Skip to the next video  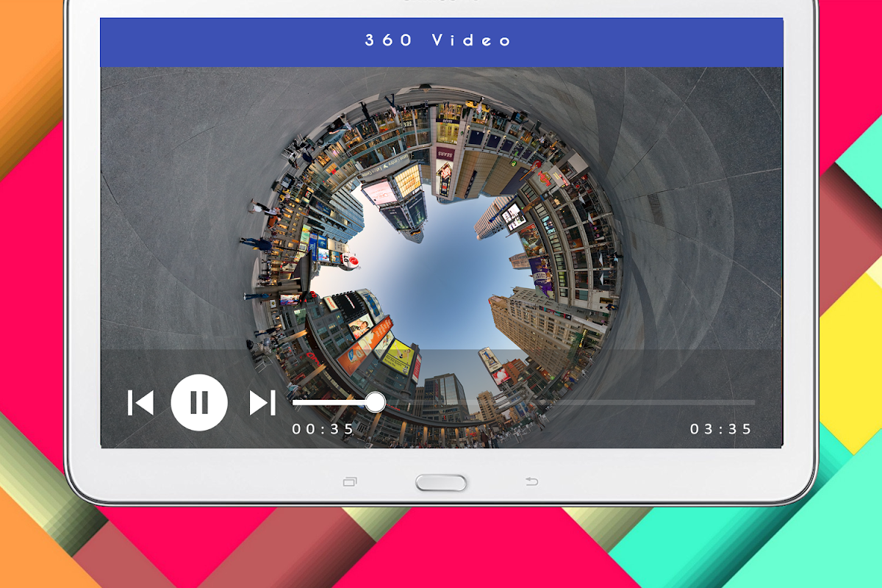(x=262, y=403)
